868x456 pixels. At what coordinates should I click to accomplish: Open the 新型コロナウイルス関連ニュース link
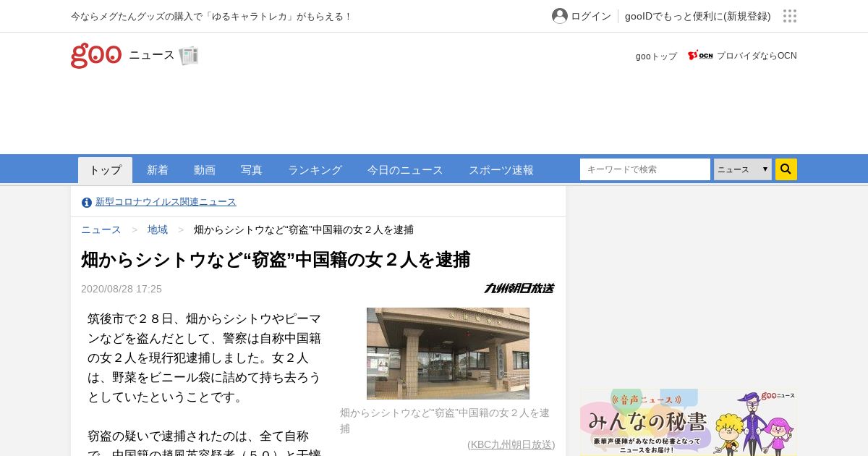point(166,202)
